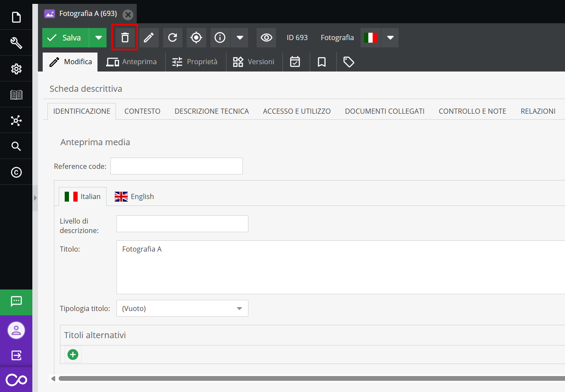
Task: Click the pencil rename icon in toolbar
Action: [149, 38]
